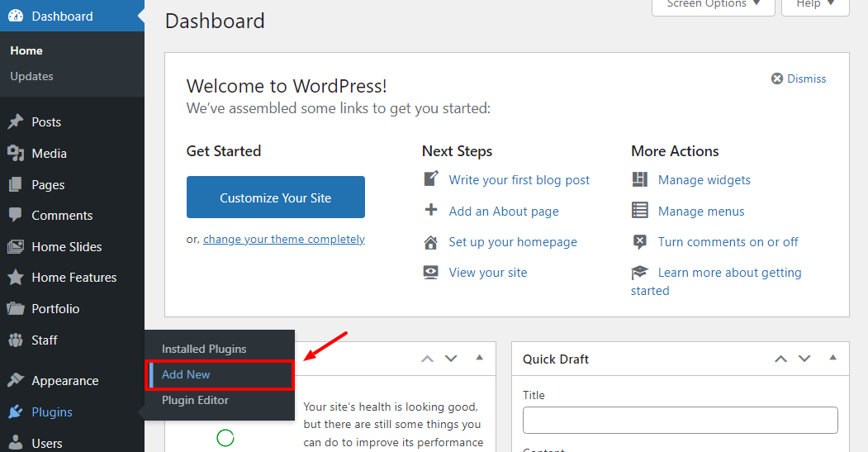This screenshot has height=452, width=868.
Task: Open the Help dropdown tab
Action: click(815, 6)
